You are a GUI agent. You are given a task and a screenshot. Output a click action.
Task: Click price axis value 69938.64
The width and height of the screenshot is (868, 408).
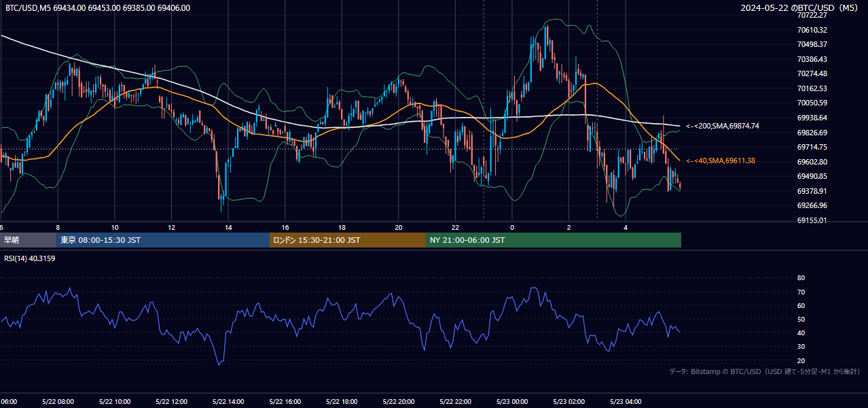812,118
